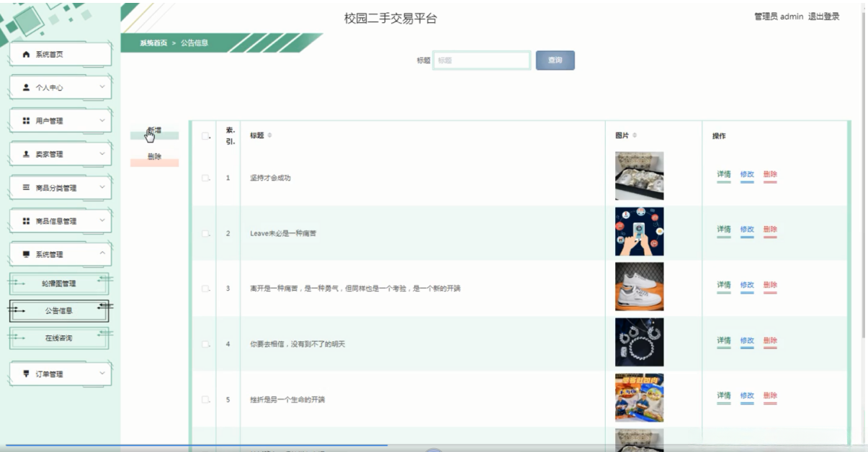Click the trophy icon beside 订单管理
This screenshot has width=868, height=452.
[x=28, y=374]
